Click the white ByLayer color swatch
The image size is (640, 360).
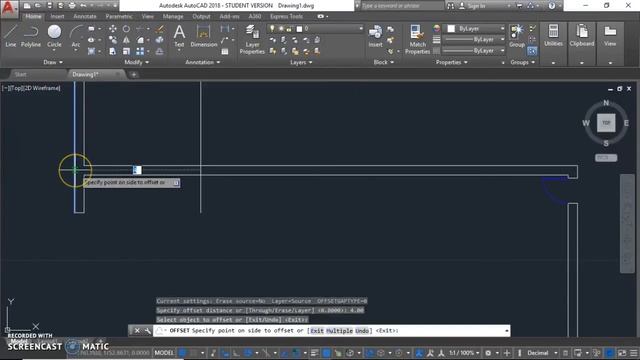tap(451, 29)
